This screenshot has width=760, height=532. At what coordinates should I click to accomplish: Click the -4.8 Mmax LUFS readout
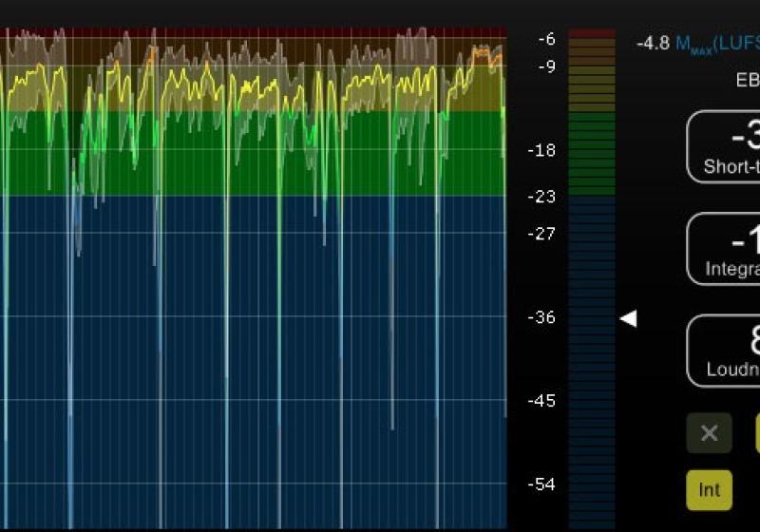point(697,44)
